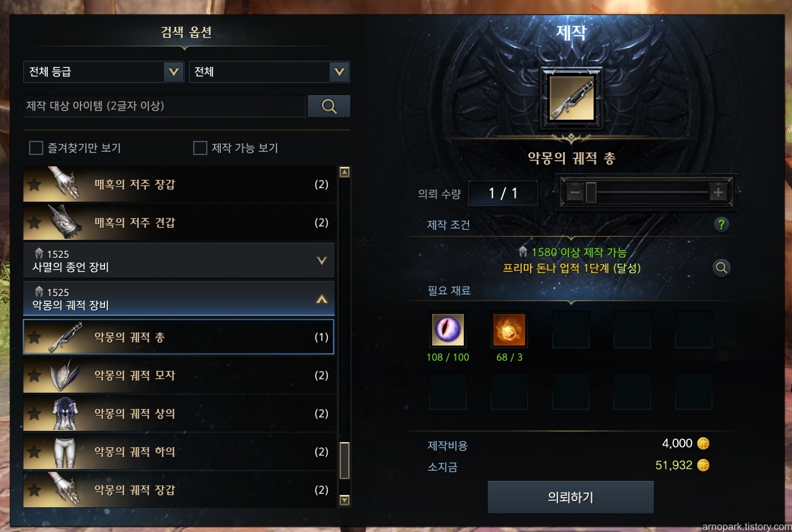
Task: Click the minus icon to decrease quantity
Action: pyautogui.click(x=574, y=193)
